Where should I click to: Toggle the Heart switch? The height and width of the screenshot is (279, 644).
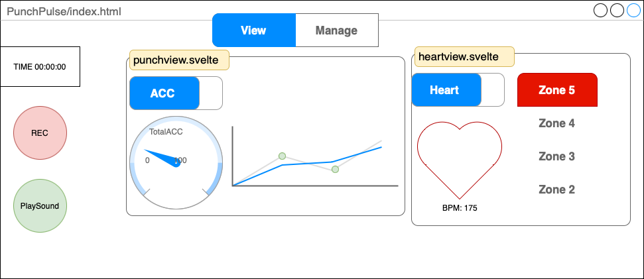(458, 90)
